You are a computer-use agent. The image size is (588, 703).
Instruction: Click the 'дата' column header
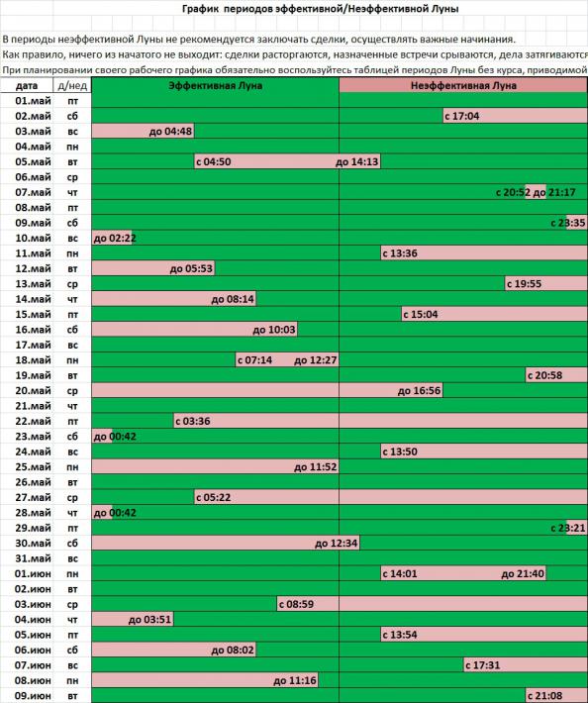pos(27,85)
